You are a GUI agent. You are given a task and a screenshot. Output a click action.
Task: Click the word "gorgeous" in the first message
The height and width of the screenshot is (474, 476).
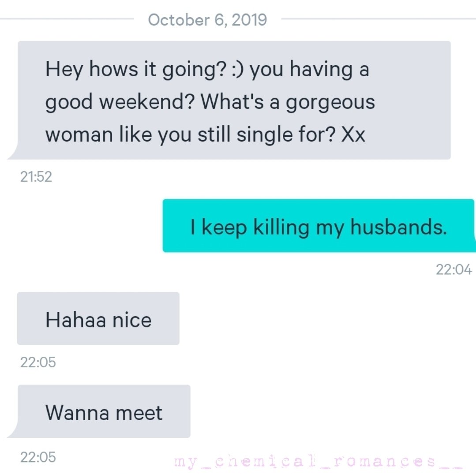(x=330, y=102)
